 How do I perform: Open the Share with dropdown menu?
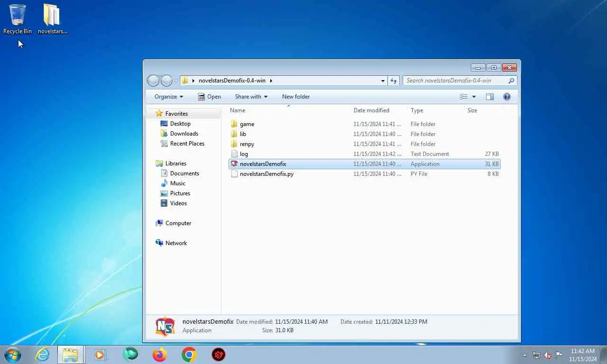(251, 97)
